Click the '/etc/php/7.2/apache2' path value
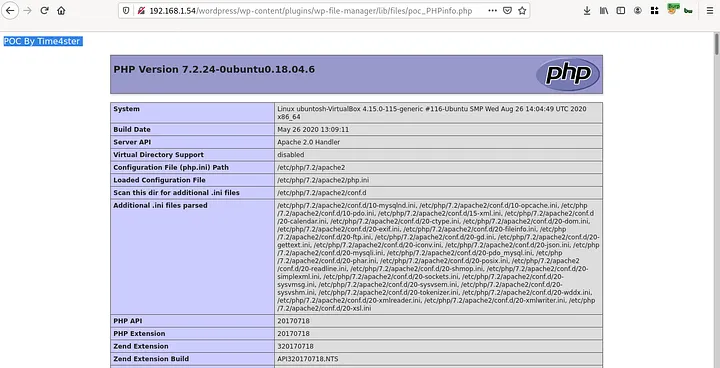 click(x=311, y=167)
